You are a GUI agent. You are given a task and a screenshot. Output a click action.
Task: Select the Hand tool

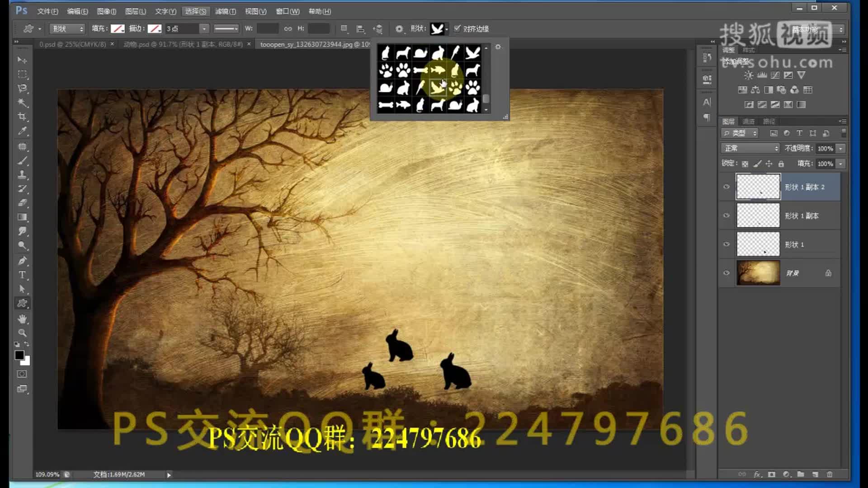[22, 319]
